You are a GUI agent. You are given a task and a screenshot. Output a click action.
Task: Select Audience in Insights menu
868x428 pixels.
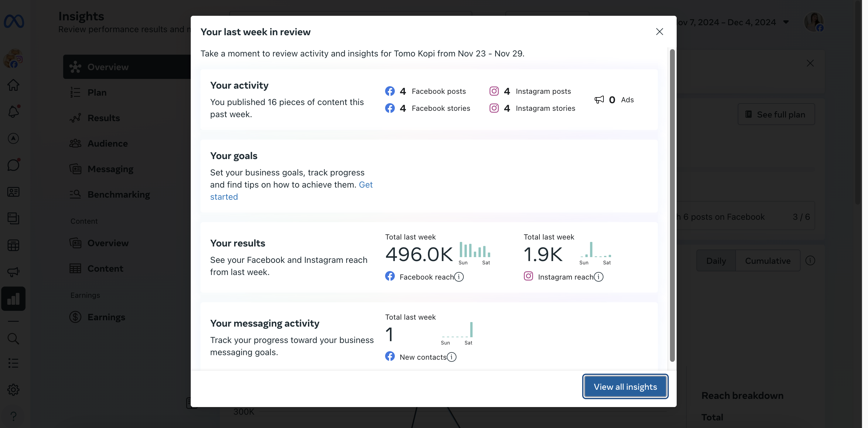click(108, 144)
